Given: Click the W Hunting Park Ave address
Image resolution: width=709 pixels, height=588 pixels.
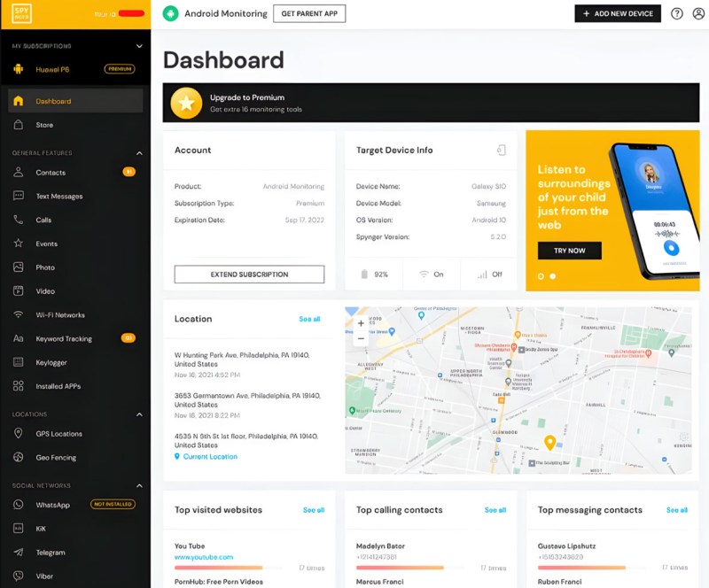Looking at the screenshot, I should tap(242, 360).
